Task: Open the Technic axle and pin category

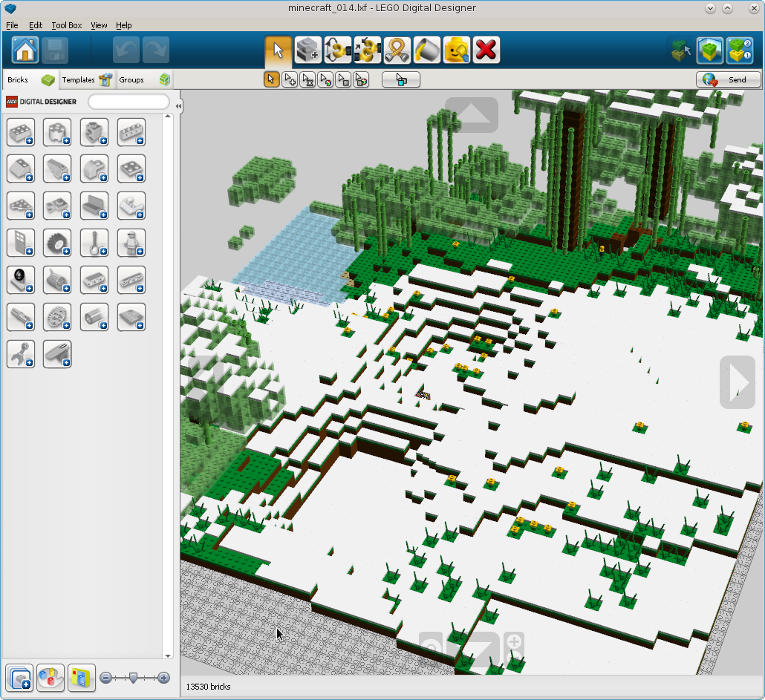Action: (x=21, y=317)
